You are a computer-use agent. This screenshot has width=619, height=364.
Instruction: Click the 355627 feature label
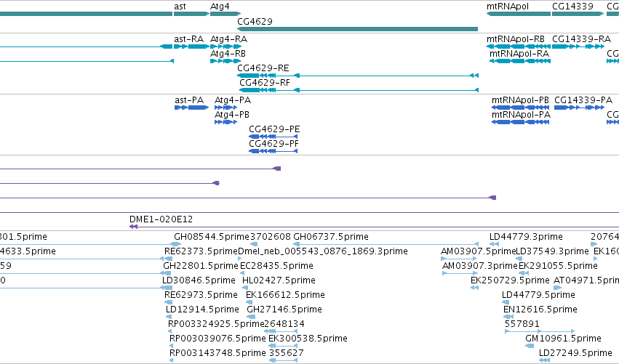286,353
